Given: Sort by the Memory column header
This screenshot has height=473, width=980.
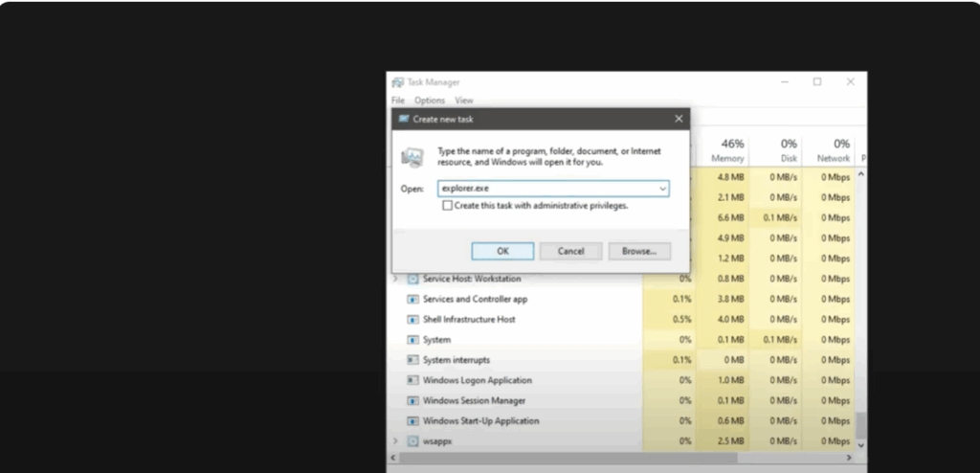Looking at the screenshot, I should point(724,150).
